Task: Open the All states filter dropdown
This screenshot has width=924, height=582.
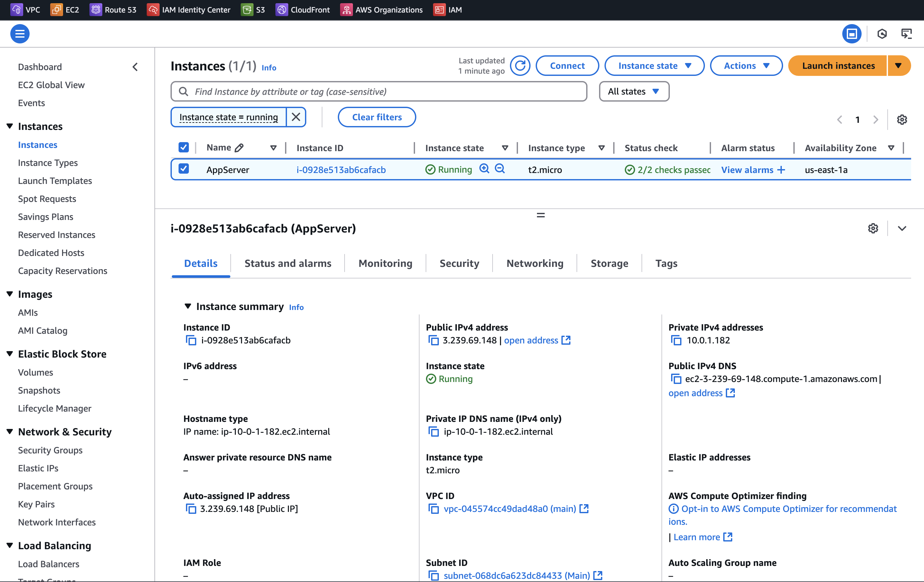Action: click(634, 91)
